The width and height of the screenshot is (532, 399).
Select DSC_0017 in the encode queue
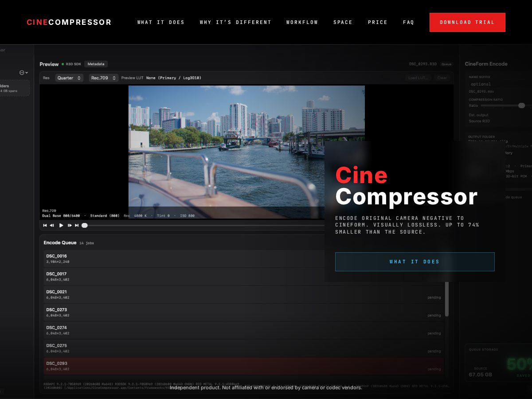click(244, 277)
